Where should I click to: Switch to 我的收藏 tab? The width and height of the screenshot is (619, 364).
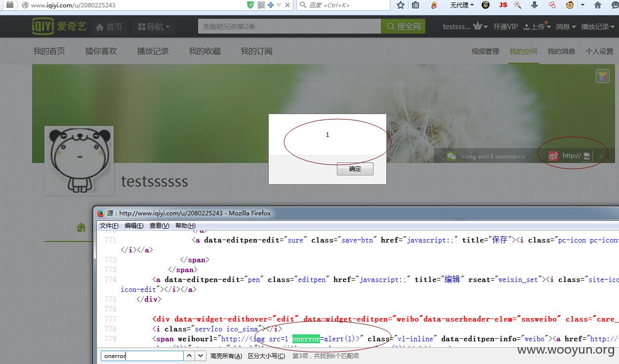(x=205, y=51)
